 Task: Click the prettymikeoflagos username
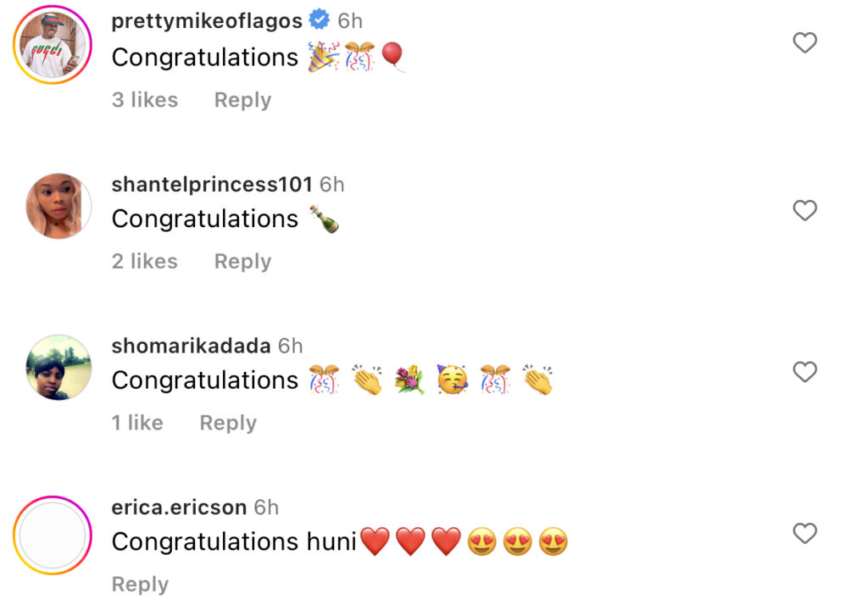click(207, 21)
